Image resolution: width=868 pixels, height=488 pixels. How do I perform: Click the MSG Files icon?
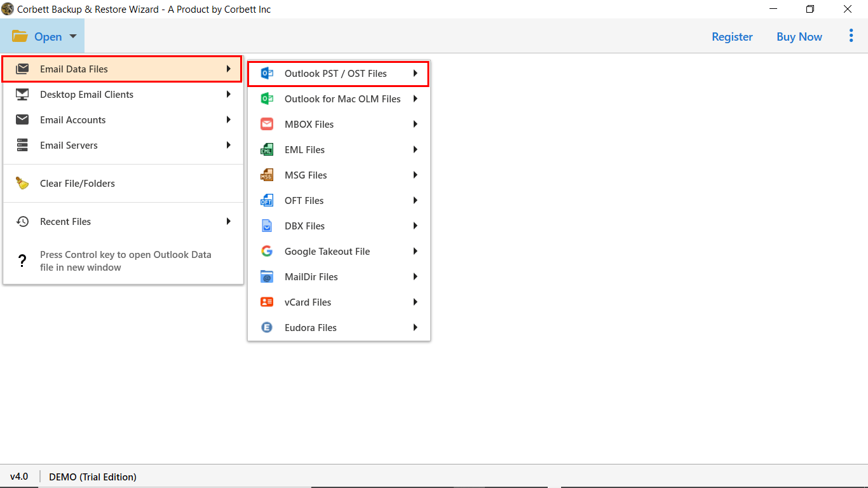point(267,175)
